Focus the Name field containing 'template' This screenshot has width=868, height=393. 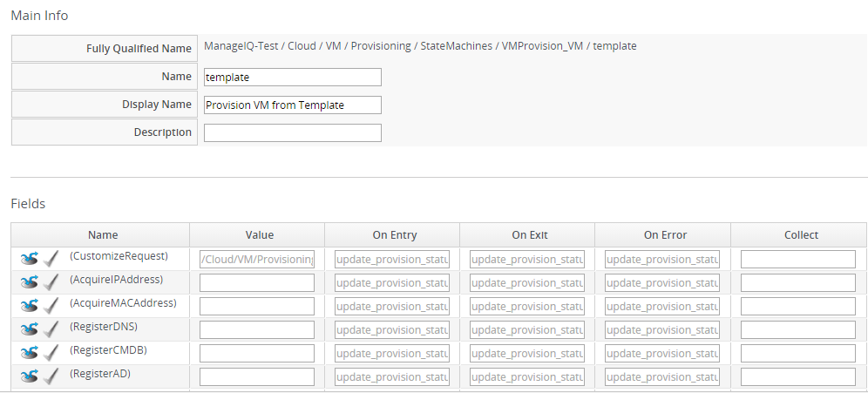pyautogui.click(x=292, y=78)
